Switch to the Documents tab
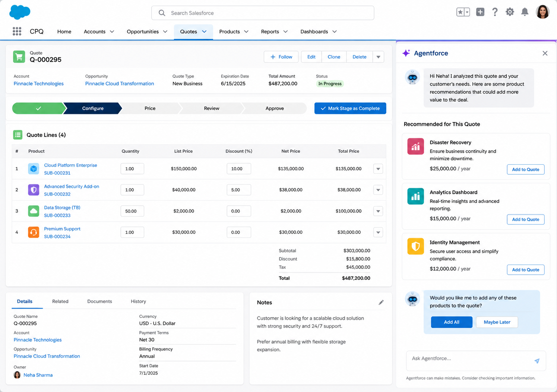 tap(99, 301)
